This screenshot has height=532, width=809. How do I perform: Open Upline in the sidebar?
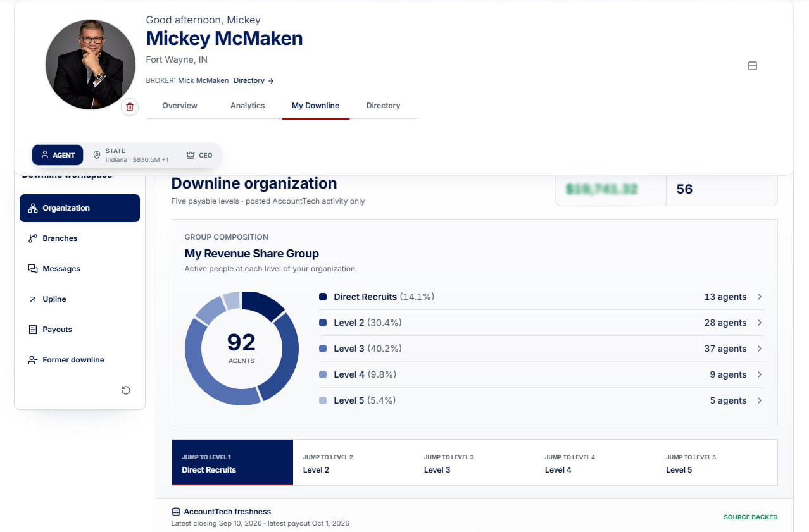click(x=80, y=299)
